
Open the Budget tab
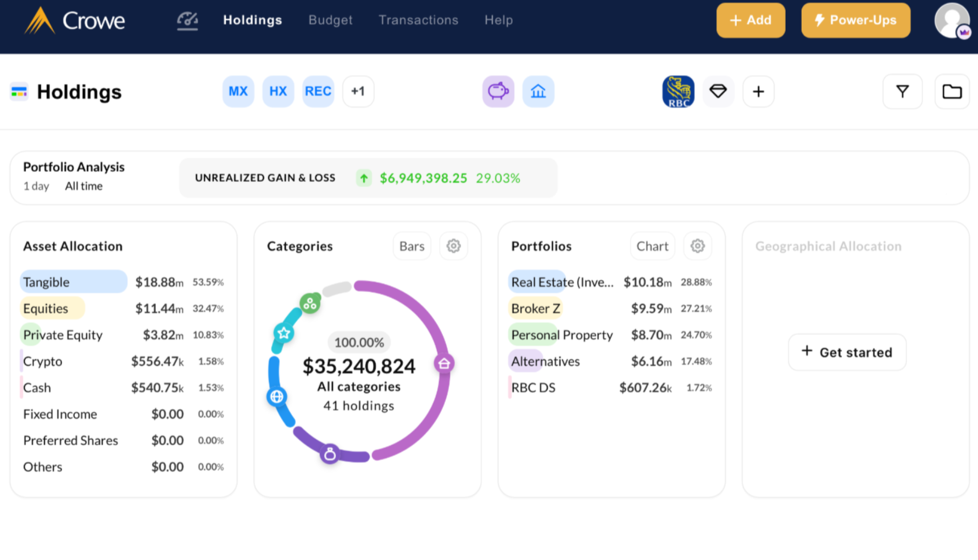(x=330, y=20)
